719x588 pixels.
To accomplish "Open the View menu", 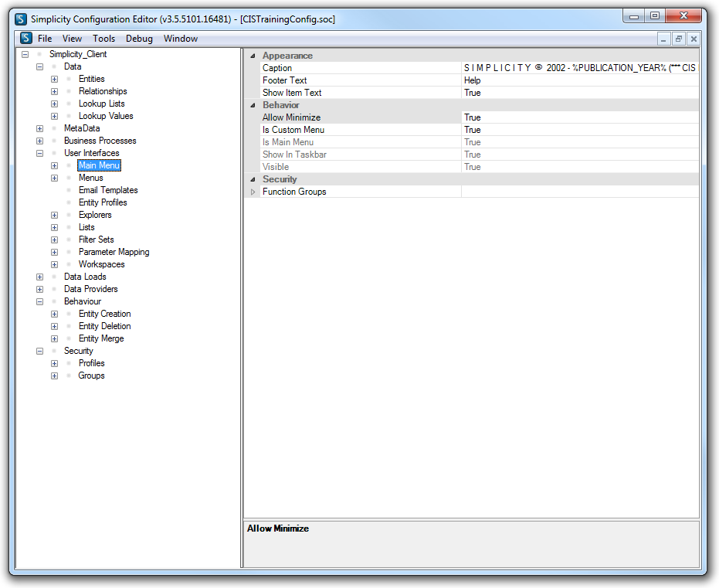I will (72, 39).
